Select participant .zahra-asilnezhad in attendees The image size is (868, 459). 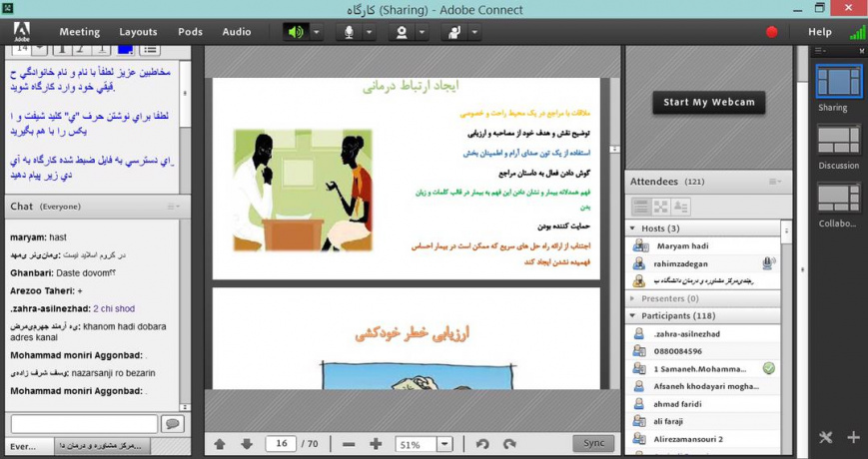point(703,334)
